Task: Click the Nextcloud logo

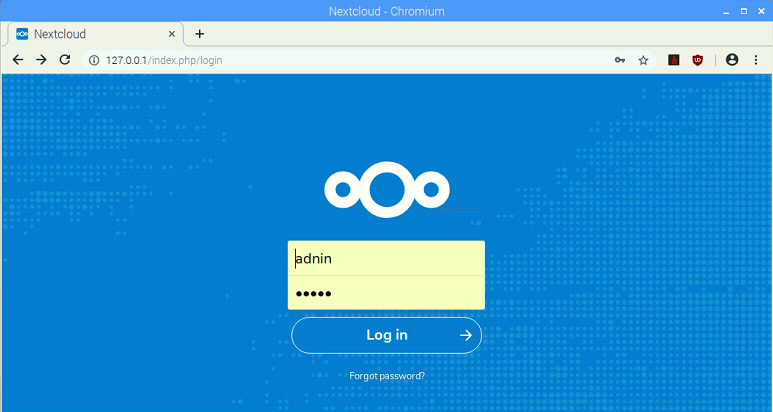Action: pyautogui.click(x=387, y=190)
